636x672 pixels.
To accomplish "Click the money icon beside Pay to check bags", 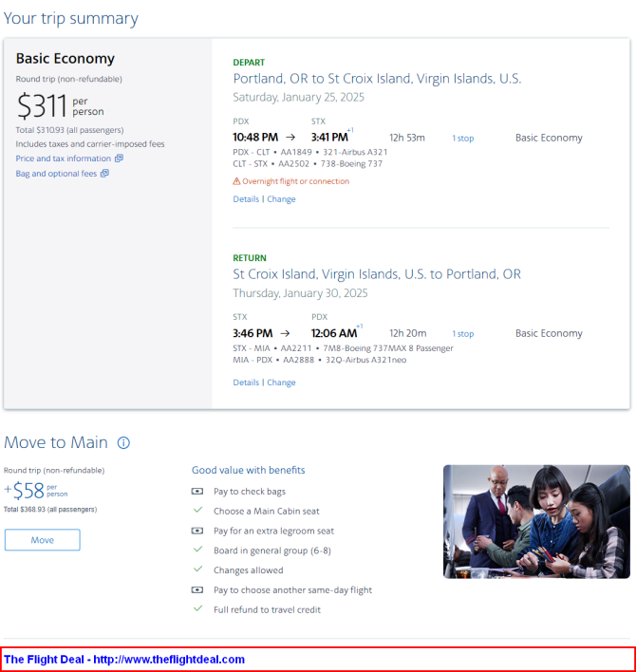I will [197, 491].
